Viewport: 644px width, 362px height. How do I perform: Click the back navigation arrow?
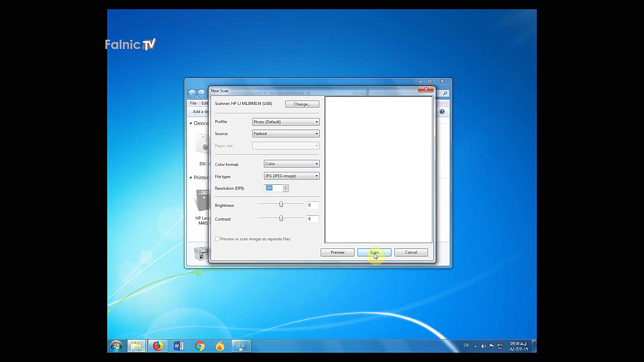[x=192, y=93]
